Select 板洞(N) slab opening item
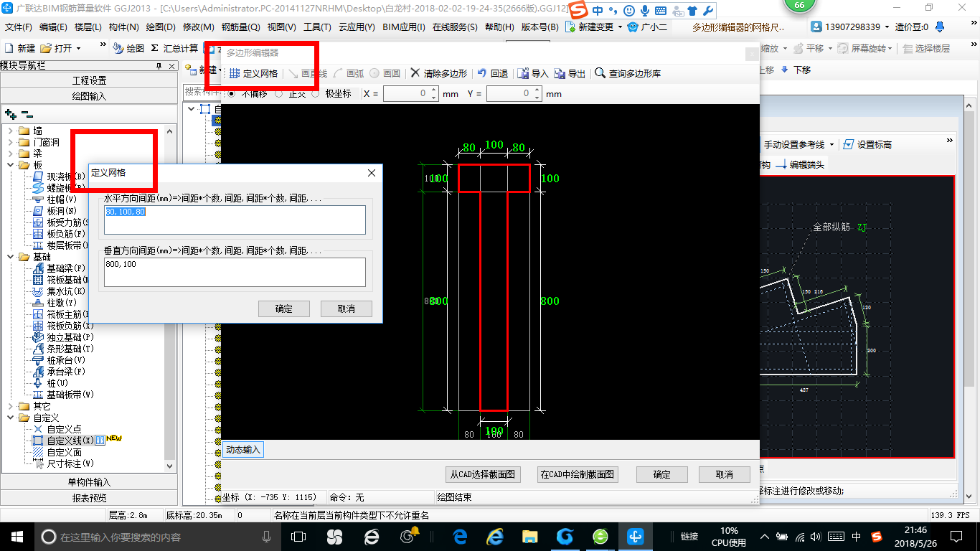980x551 pixels. (x=55, y=211)
